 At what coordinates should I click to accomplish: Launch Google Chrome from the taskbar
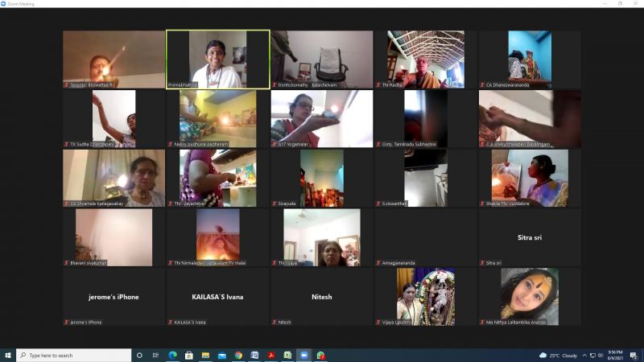pos(238,355)
